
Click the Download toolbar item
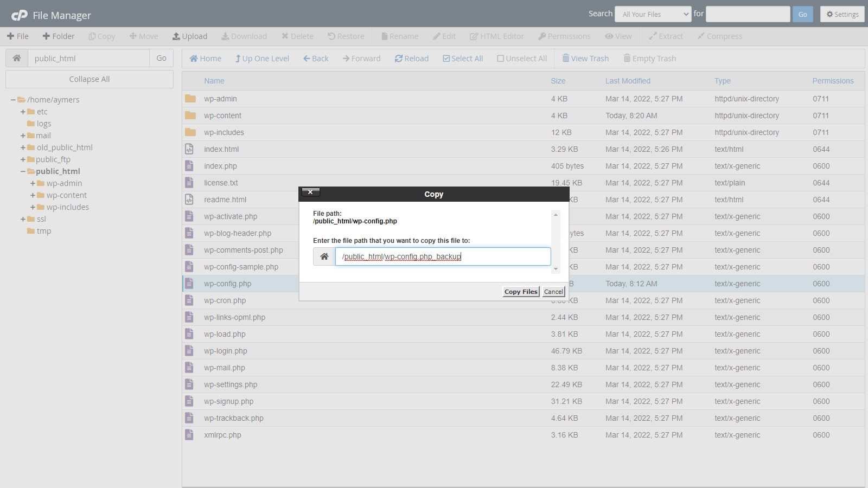pos(244,36)
